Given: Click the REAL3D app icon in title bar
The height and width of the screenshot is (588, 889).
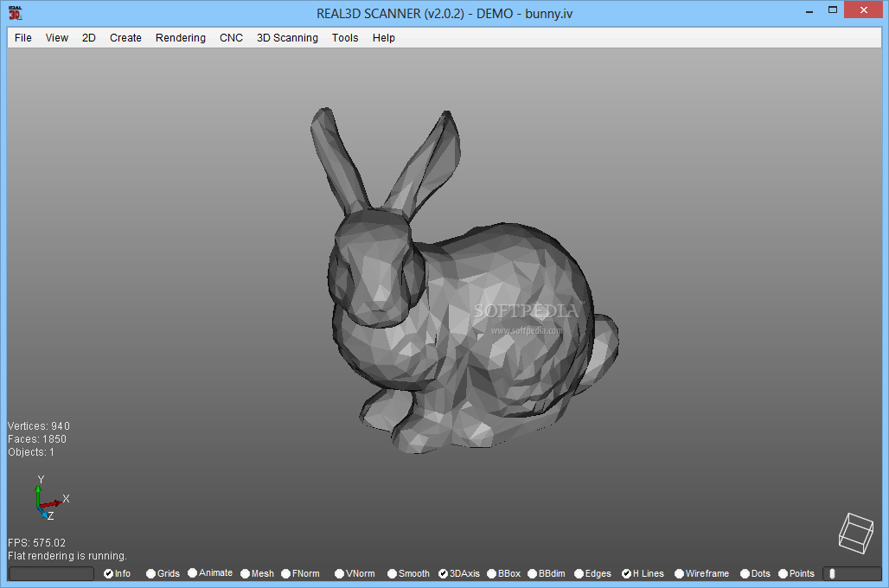Looking at the screenshot, I should (16, 12).
